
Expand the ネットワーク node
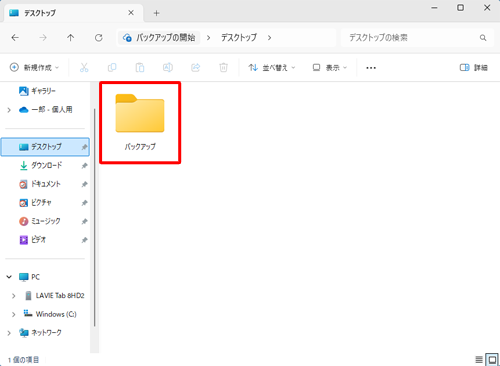9,333
